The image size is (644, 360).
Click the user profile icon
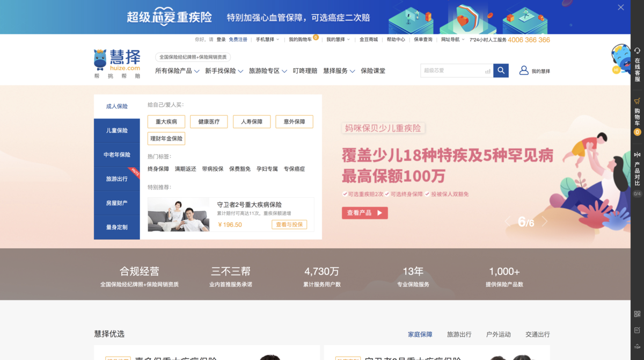[524, 70]
